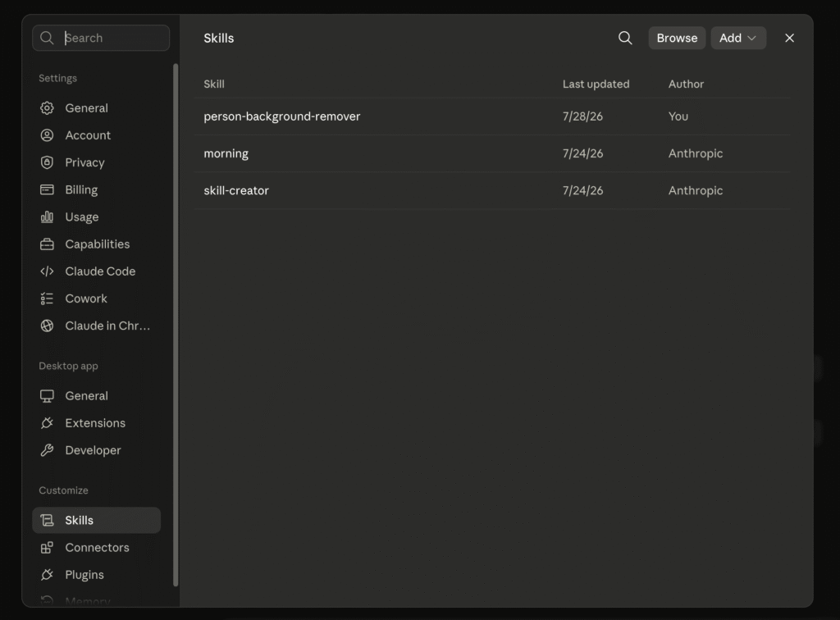Open Cowork via its checklist icon
The width and height of the screenshot is (840, 620).
coord(47,299)
